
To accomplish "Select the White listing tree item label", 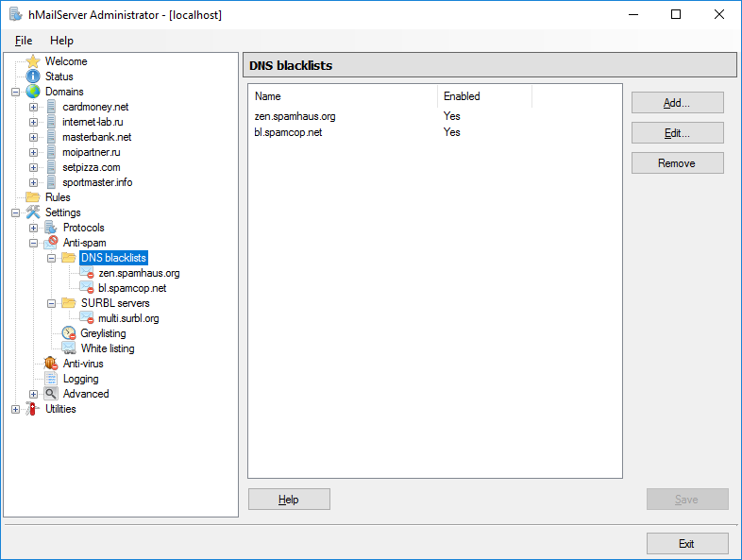I will coord(108,348).
